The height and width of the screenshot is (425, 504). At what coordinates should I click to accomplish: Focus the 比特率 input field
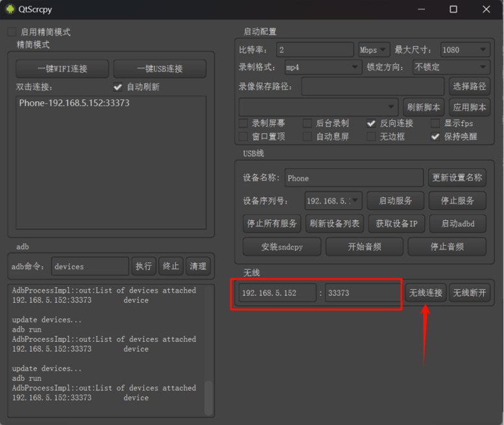click(315, 50)
